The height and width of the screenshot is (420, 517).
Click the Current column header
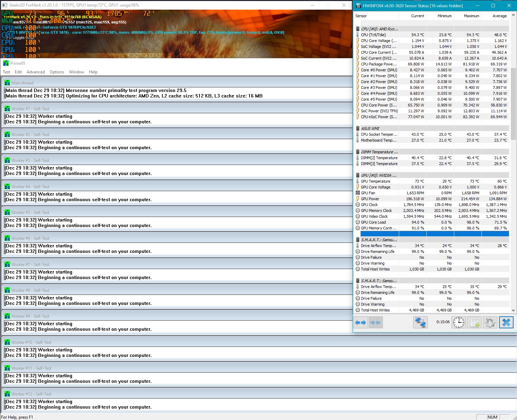pyautogui.click(x=413, y=16)
